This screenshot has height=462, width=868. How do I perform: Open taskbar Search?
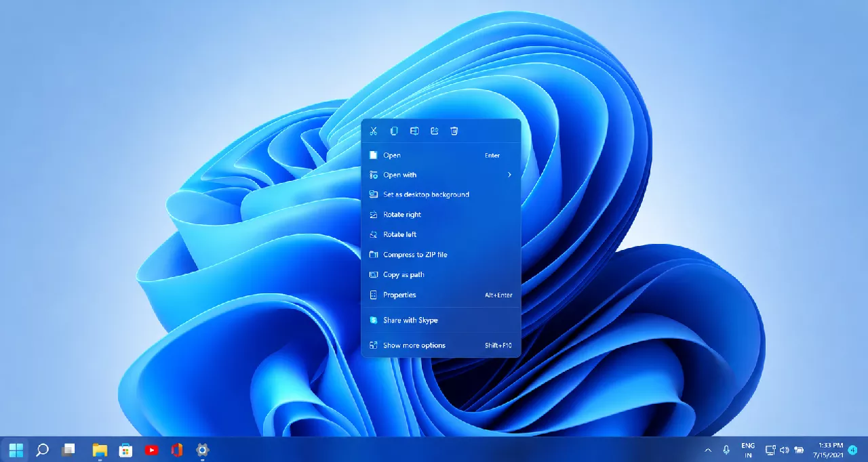click(x=42, y=450)
